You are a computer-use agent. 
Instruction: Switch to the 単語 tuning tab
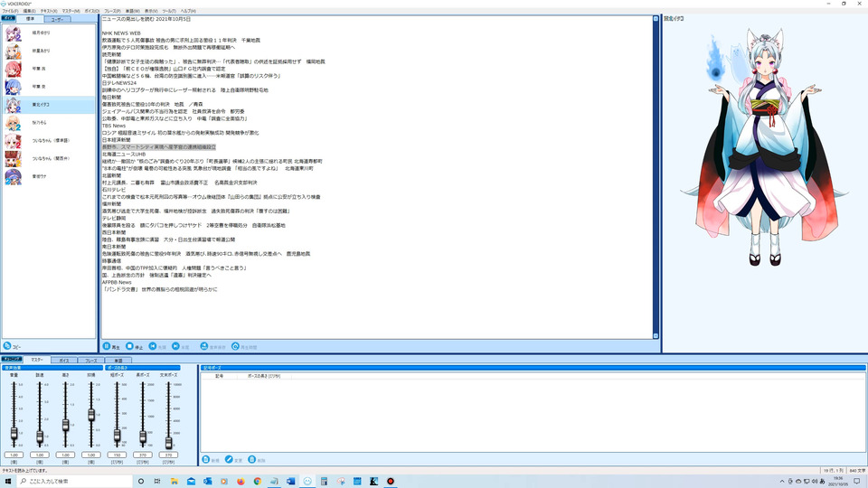[x=118, y=361]
